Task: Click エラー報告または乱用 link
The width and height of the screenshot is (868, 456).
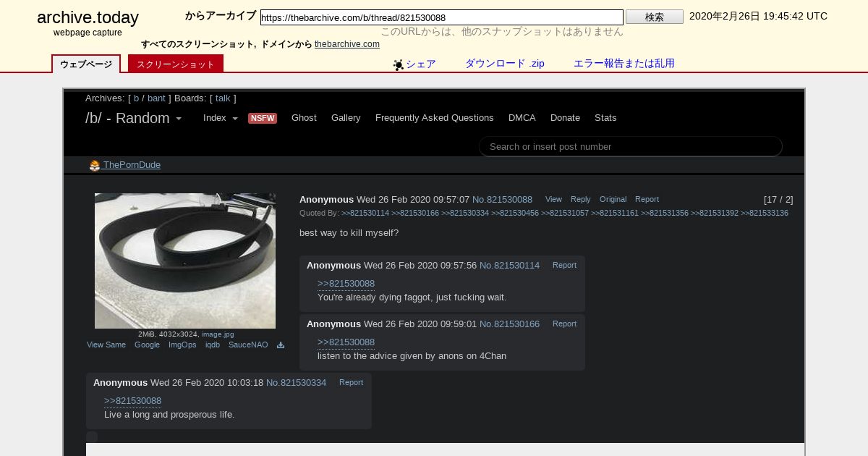Action: click(x=624, y=64)
